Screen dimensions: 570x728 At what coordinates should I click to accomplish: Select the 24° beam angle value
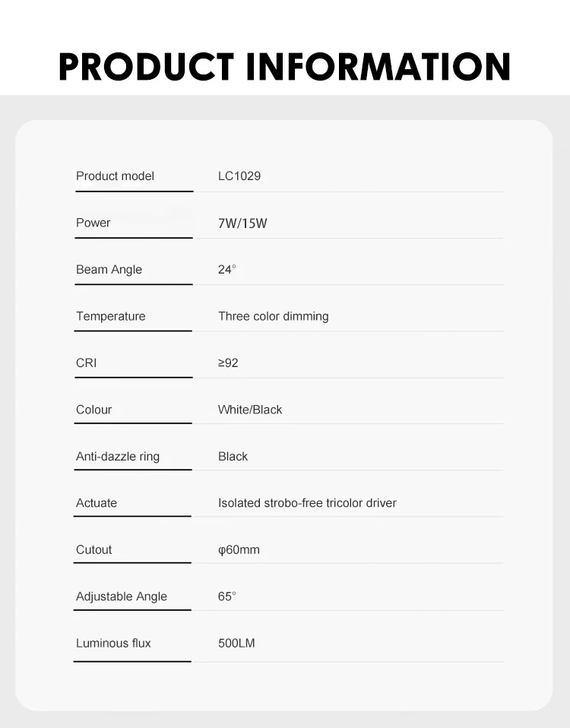coord(226,270)
